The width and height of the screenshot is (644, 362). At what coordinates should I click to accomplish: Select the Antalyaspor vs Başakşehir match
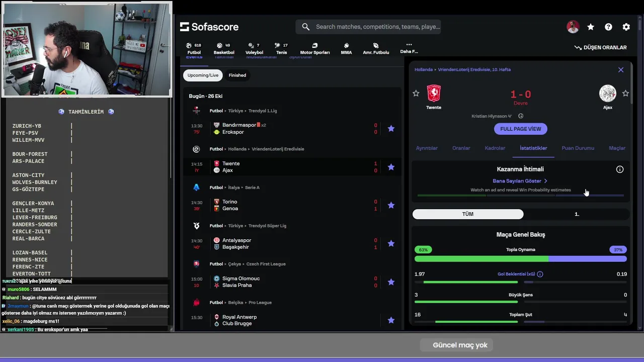click(x=292, y=243)
